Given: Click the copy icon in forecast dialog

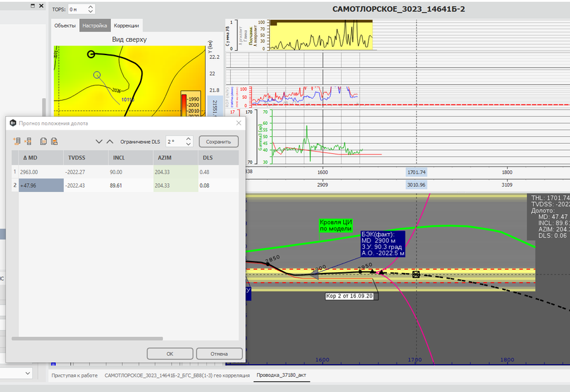Looking at the screenshot, I should pyautogui.click(x=44, y=141).
